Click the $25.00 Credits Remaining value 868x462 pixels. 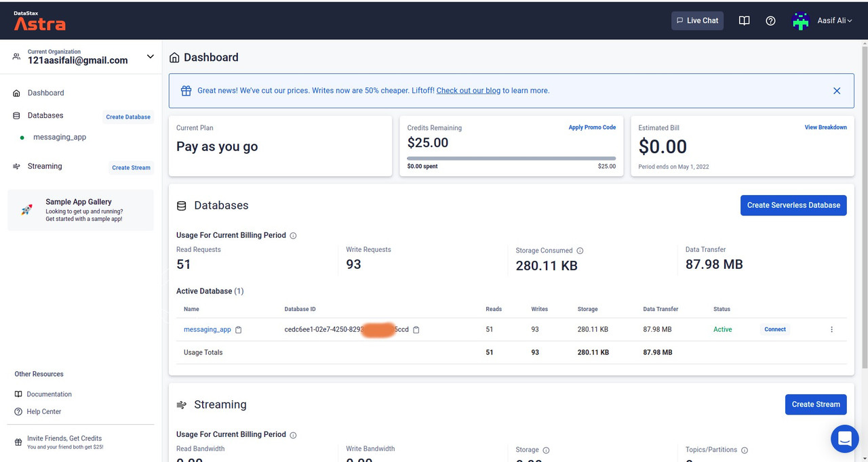coord(428,143)
